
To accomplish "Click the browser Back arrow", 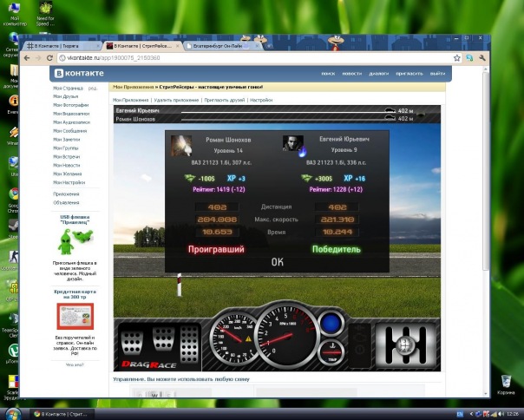I will click(27, 58).
